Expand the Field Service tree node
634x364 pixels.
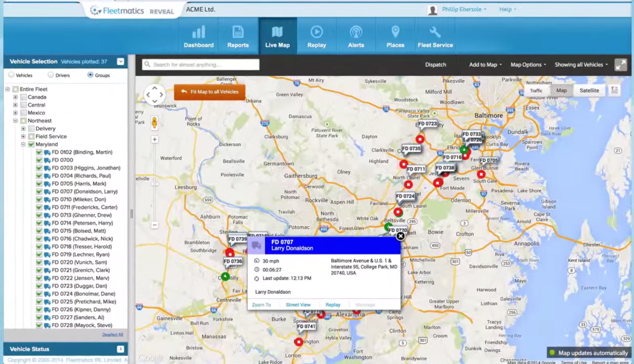pos(23,136)
